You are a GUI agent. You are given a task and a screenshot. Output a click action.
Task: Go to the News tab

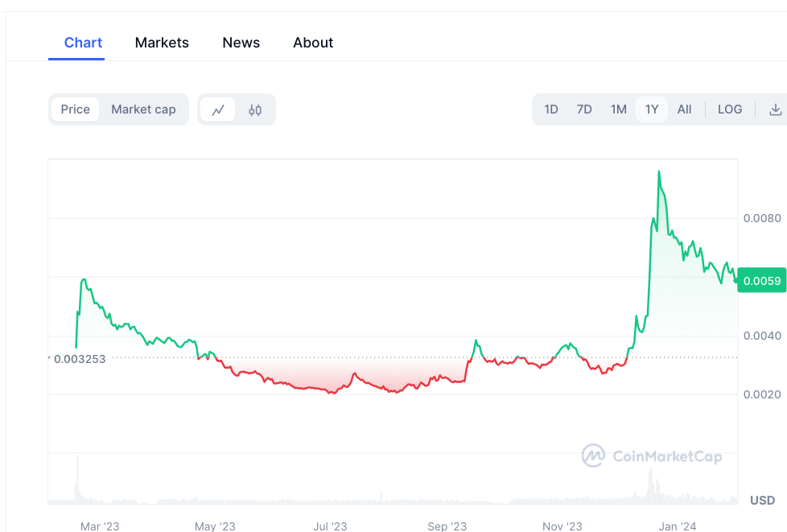point(241,43)
